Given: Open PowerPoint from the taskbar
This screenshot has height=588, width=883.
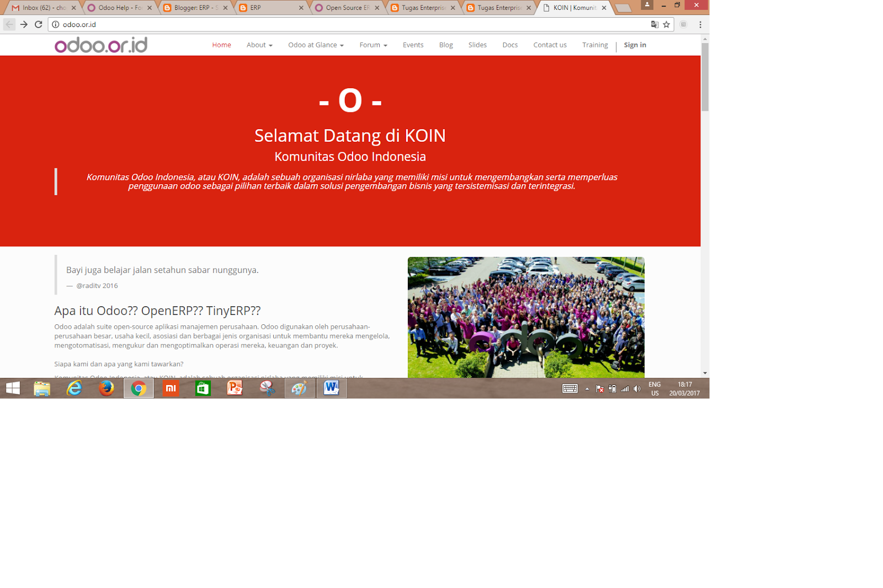Looking at the screenshot, I should point(235,388).
